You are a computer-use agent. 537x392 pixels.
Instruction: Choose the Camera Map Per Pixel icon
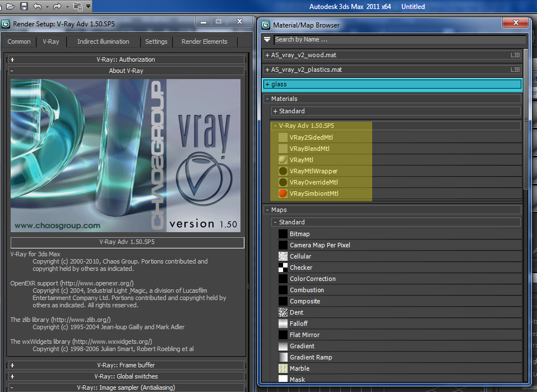tap(283, 245)
